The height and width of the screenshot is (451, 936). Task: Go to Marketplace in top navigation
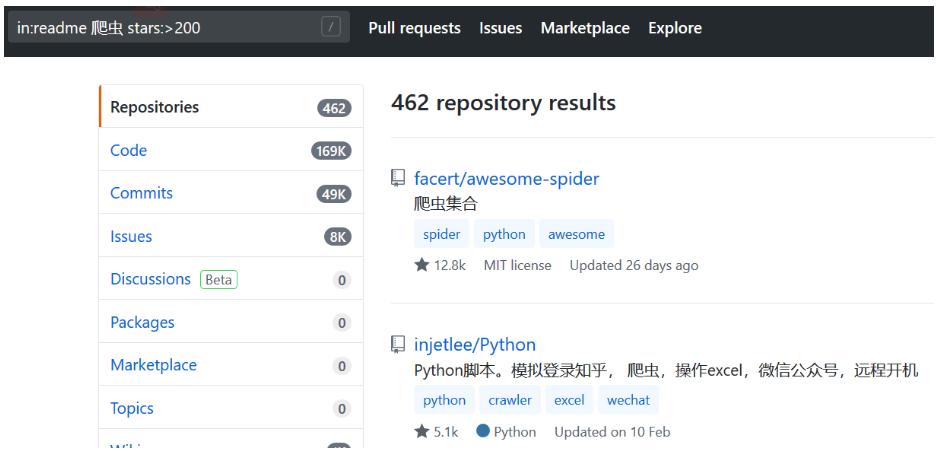[585, 28]
